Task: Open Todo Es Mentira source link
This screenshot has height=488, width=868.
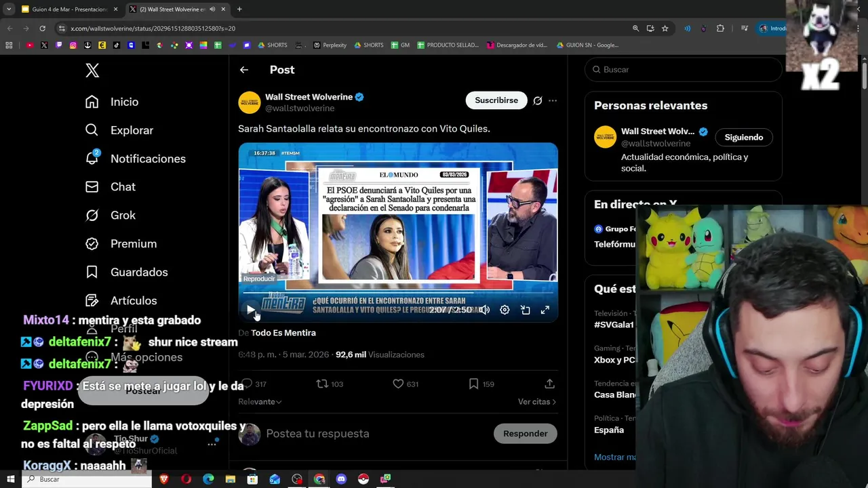Action: (x=283, y=333)
